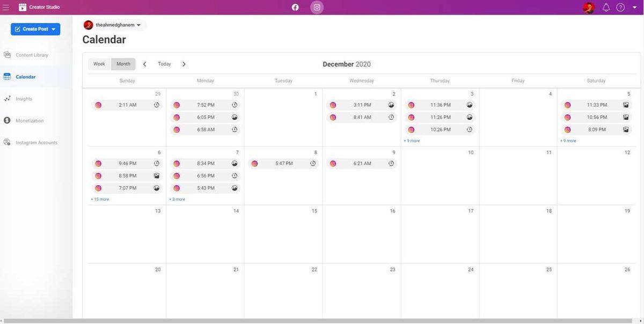The width and height of the screenshot is (644, 324).
Task: Open Insights from the sidebar
Action: [x=24, y=99]
